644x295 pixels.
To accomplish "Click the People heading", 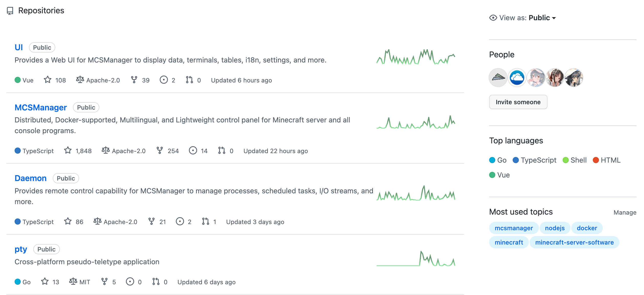I will [502, 55].
